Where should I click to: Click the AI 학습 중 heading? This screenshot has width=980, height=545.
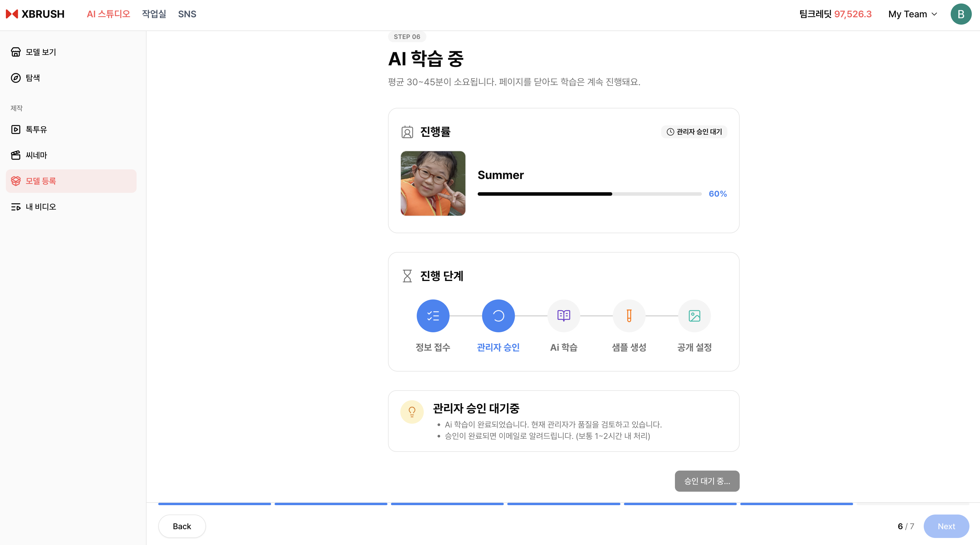(426, 59)
